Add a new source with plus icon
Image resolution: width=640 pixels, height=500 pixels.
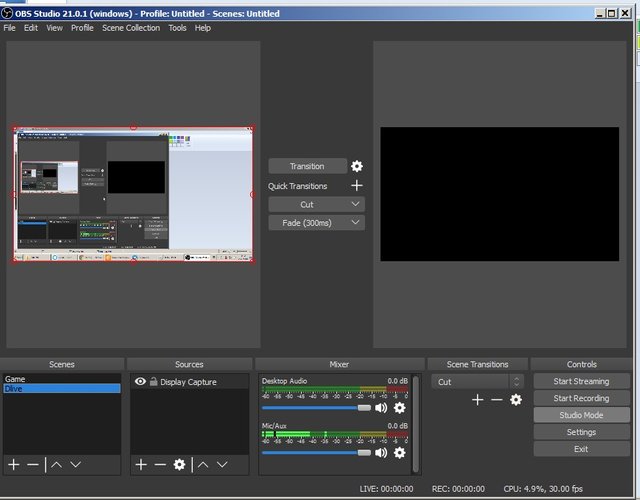pos(141,464)
